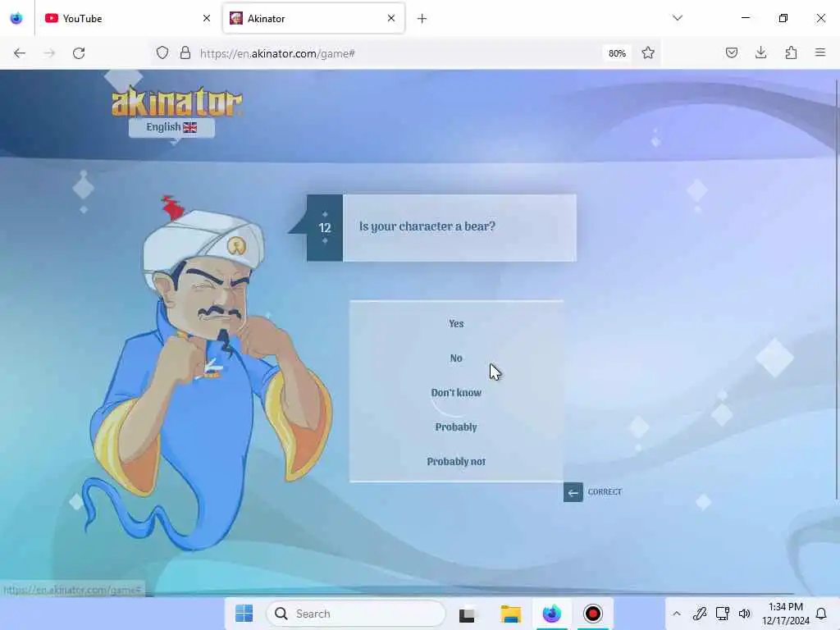Click the Correct back-arrow button
The height and width of the screenshot is (630, 840).
(573, 492)
